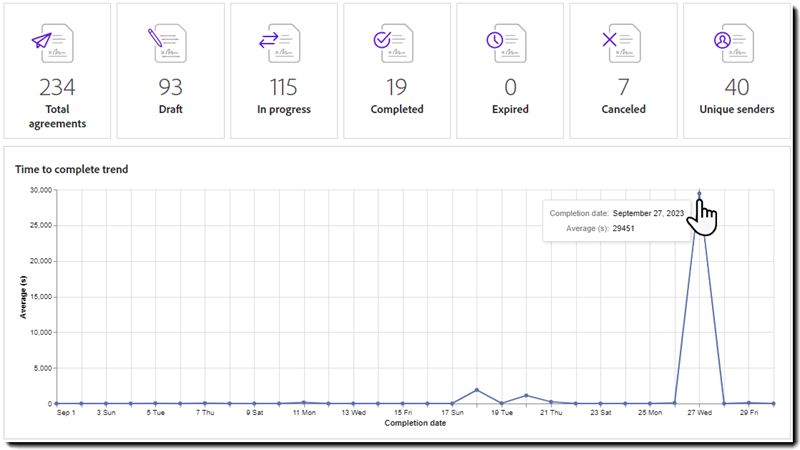Click the Completed checkmark document icon

(393, 44)
